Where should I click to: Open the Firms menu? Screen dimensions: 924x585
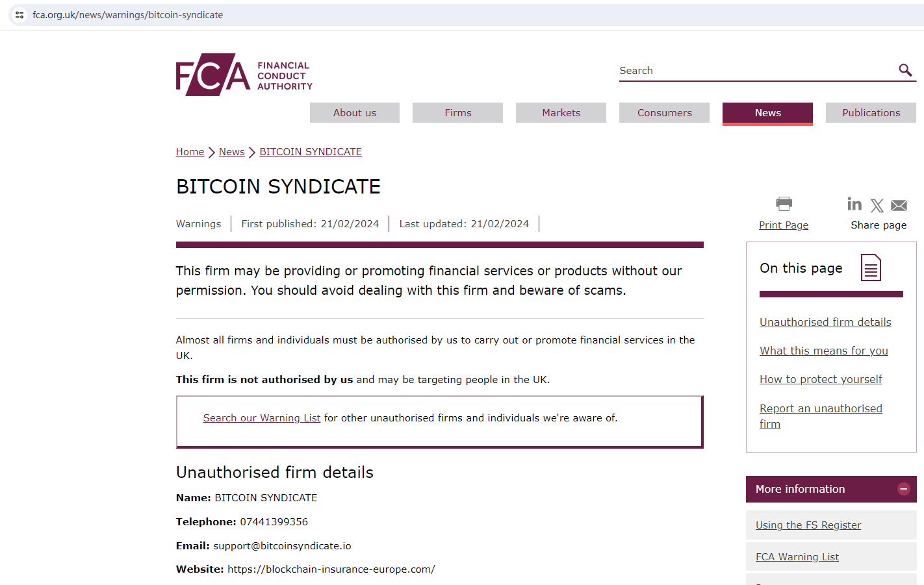tap(457, 112)
